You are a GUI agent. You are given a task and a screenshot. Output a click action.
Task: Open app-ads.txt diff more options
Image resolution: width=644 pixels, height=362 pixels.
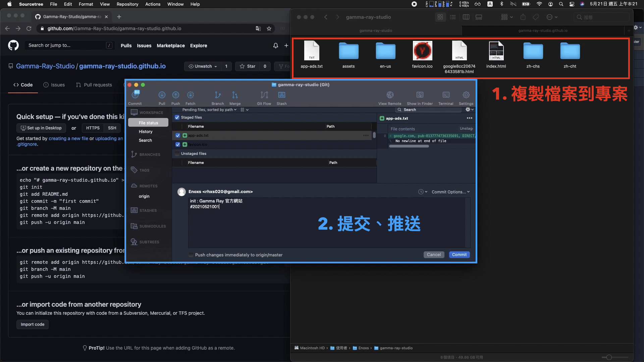click(x=469, y=118)
